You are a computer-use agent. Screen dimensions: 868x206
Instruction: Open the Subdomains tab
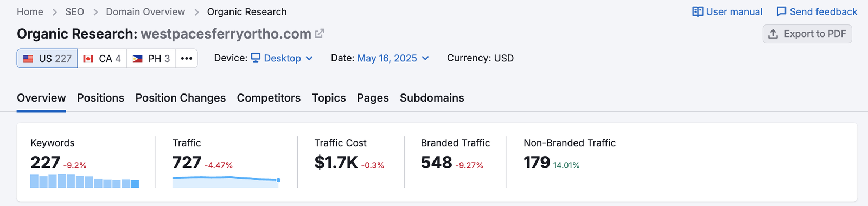[x=432, y=98]
